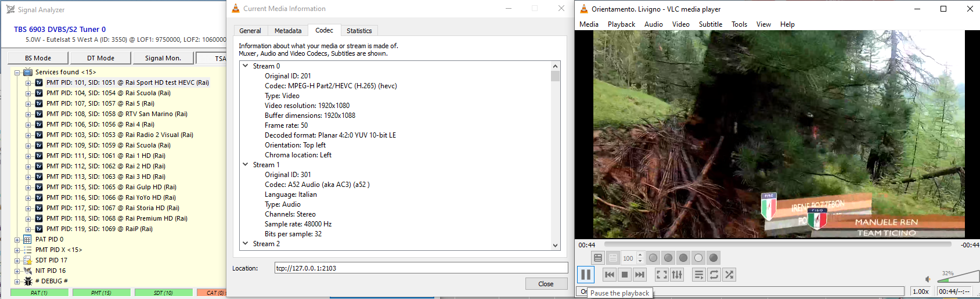Expand the PMT PID 101 Rai Sport node
The width and height of the screenshot is (980, 299).
pyautogui.click(x=28, y=83)
